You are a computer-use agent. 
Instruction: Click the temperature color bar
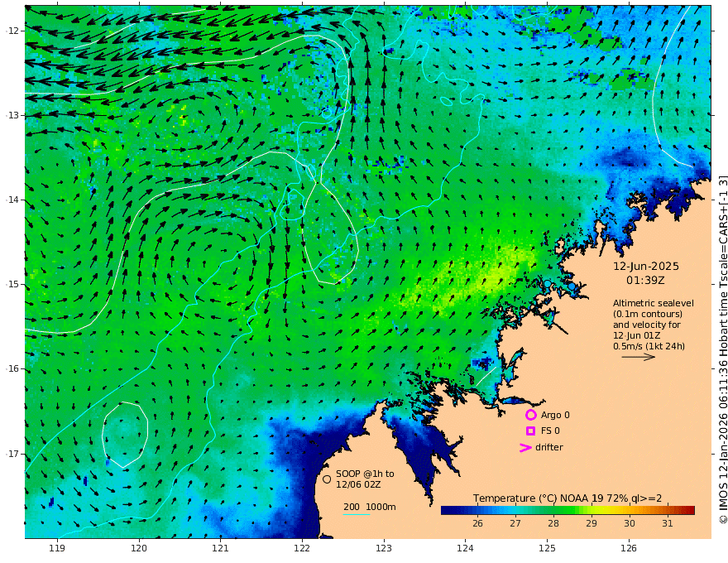[x=568, y=510]
